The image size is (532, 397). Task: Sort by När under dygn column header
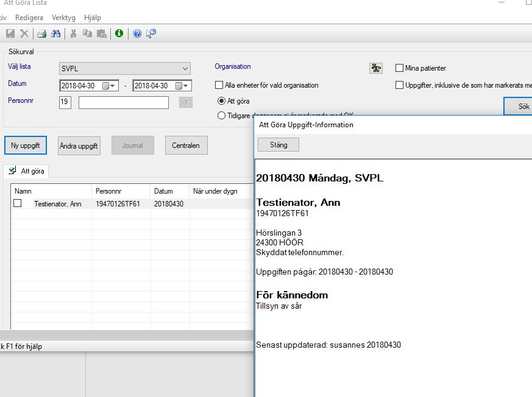click(x=219, y=191)
